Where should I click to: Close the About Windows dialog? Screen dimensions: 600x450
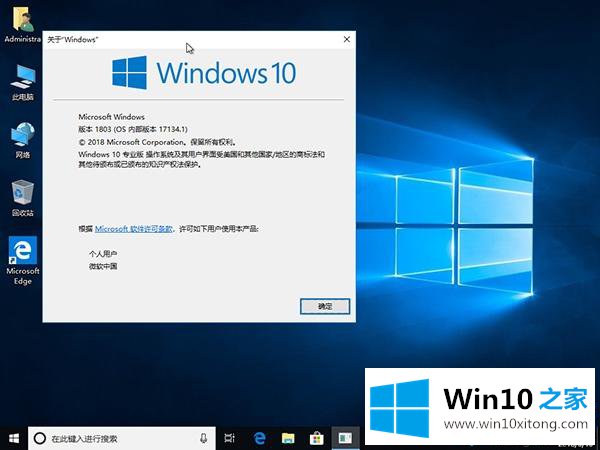pyautogui.click(x=347, y=39)
